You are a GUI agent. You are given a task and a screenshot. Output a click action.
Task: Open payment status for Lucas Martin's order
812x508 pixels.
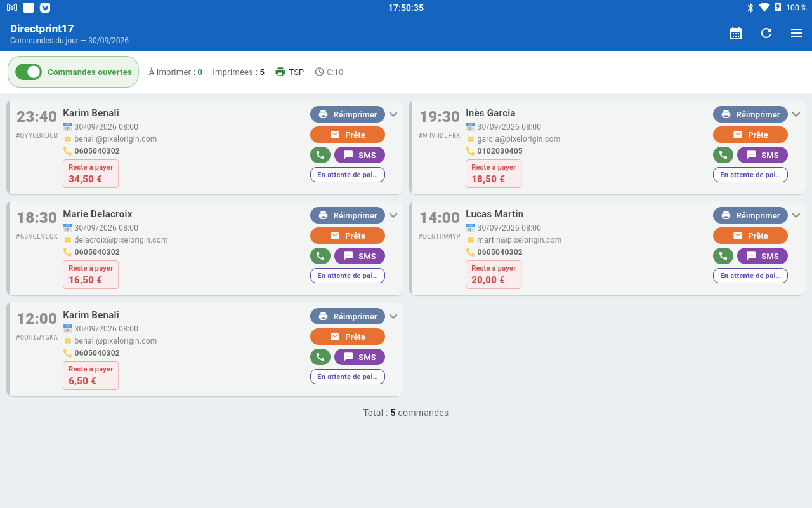point(750,276)
